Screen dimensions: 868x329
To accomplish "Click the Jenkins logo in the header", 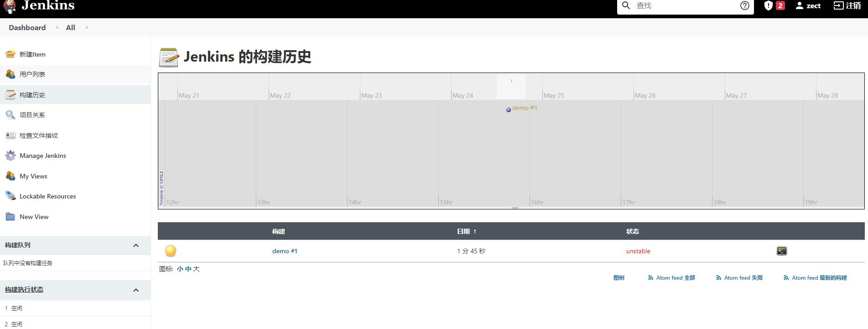I will click(x=39, y=6).
